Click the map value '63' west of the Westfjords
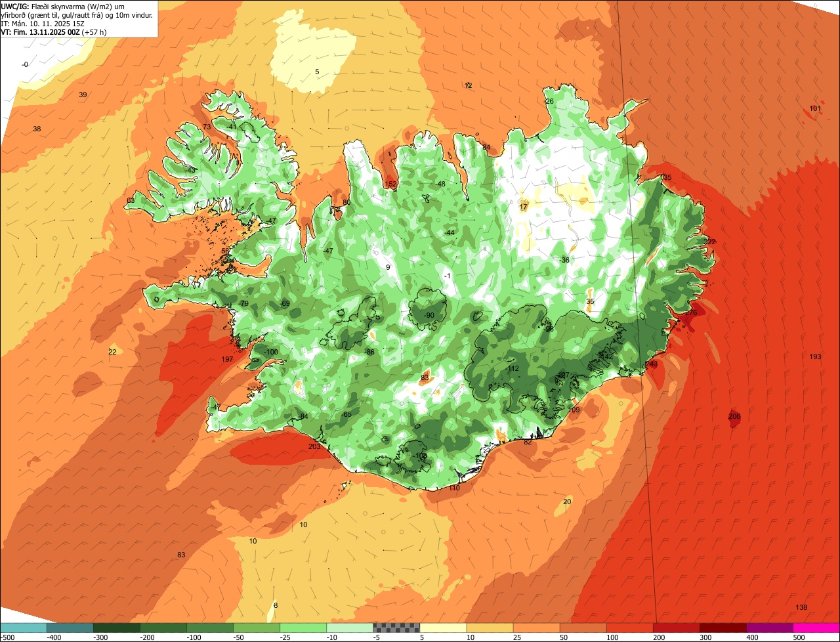The image size is (840, 642). [131, 200]
